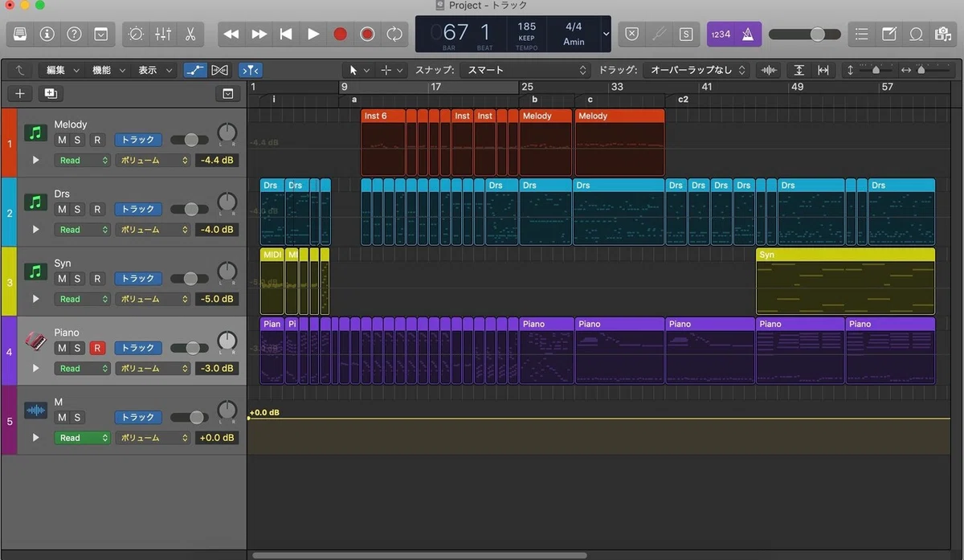
Task: Toggle Flex view bowtie icon
Action: [219, 70]
